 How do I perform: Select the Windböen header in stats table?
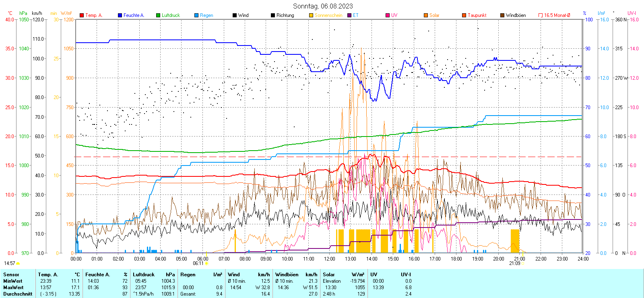pyautogui.click(x=287, y=275)
